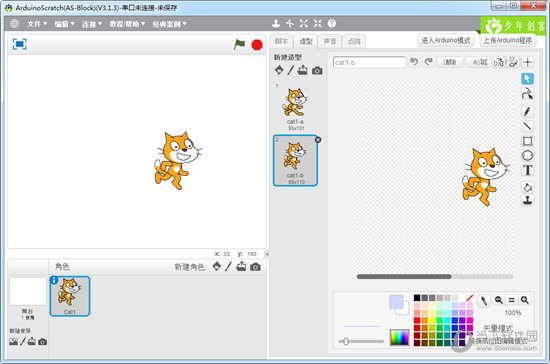Switch stage to full screen mode
550x364 pixels.
click(20, 44)
